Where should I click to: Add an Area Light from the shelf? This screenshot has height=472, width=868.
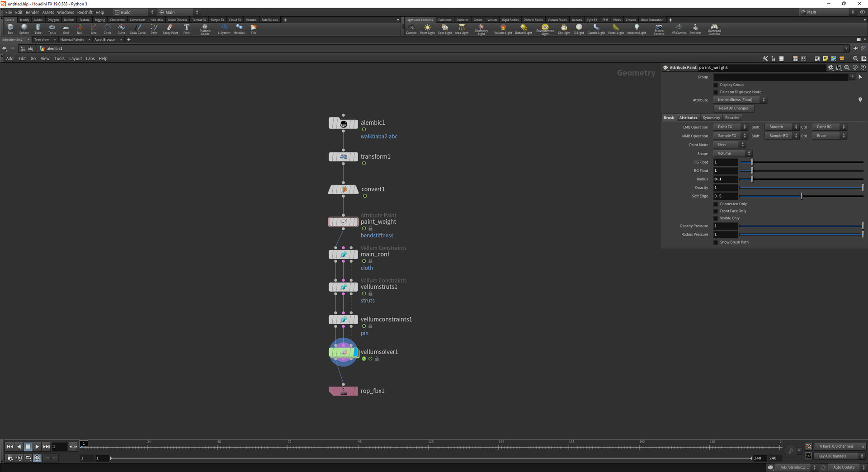point(462,29)
